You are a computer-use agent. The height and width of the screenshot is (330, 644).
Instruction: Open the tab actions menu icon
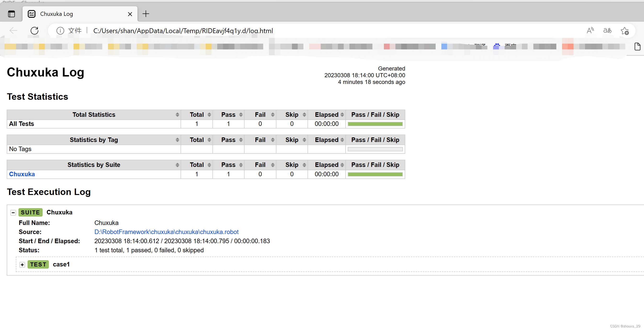(11, 14)
